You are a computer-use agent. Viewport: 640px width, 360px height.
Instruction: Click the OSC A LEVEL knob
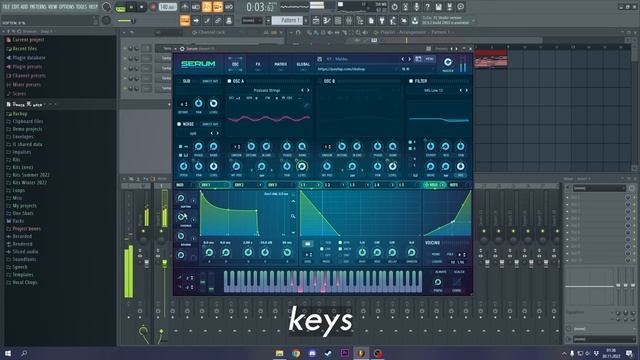pos(302,166)
